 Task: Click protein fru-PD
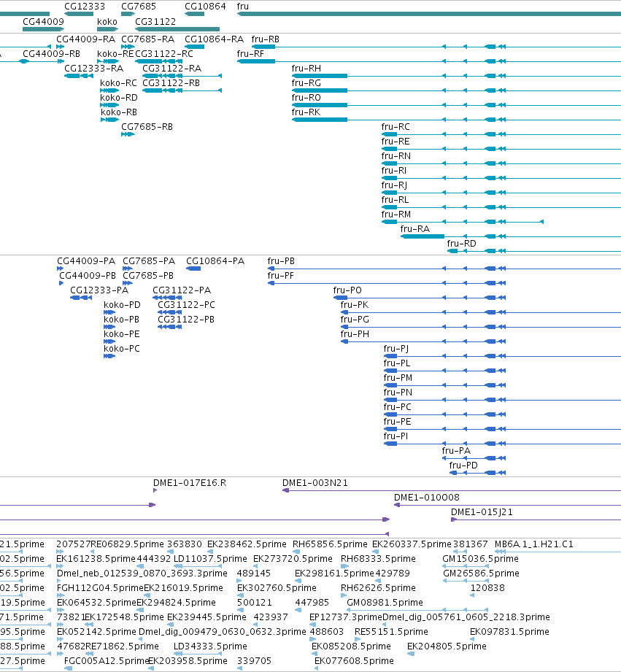463,465
